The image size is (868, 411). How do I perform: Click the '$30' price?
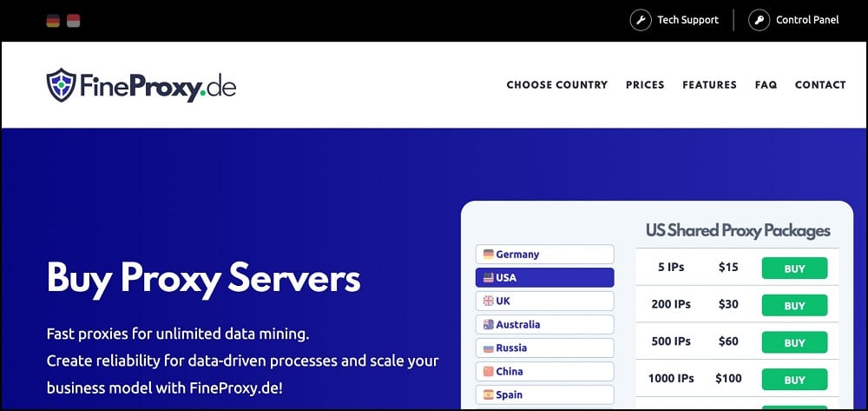click(728, 304)
